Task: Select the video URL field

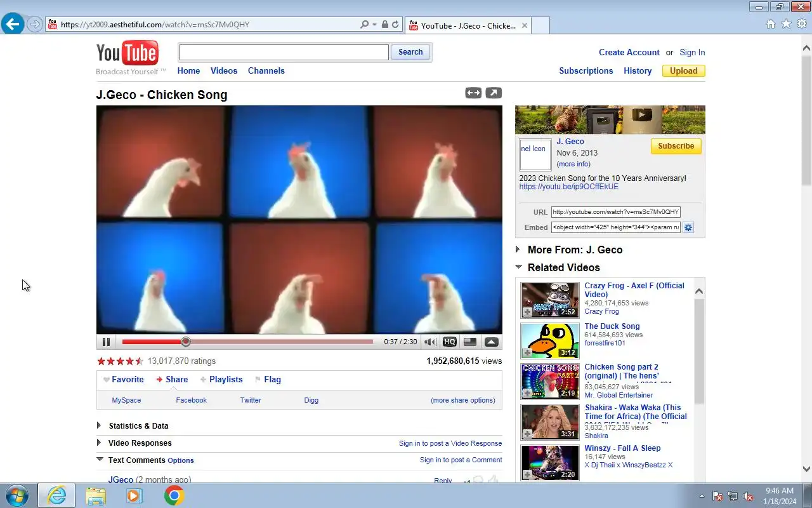Action: click(615, 212)
